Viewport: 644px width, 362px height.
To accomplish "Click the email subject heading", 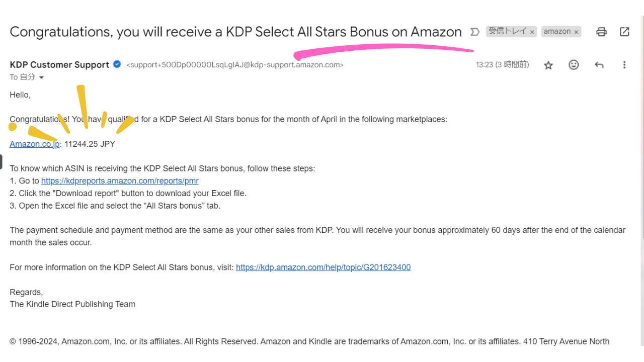I will tap(235, 32).
